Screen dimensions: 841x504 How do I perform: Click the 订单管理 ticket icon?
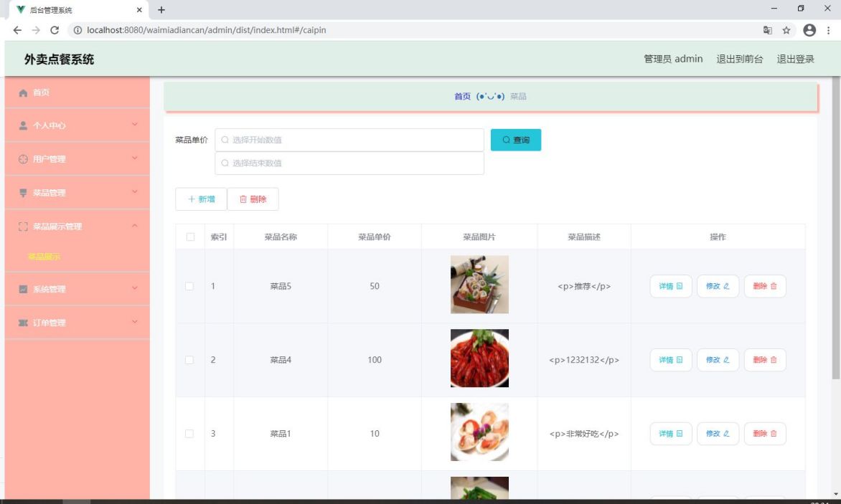[23, 323]
